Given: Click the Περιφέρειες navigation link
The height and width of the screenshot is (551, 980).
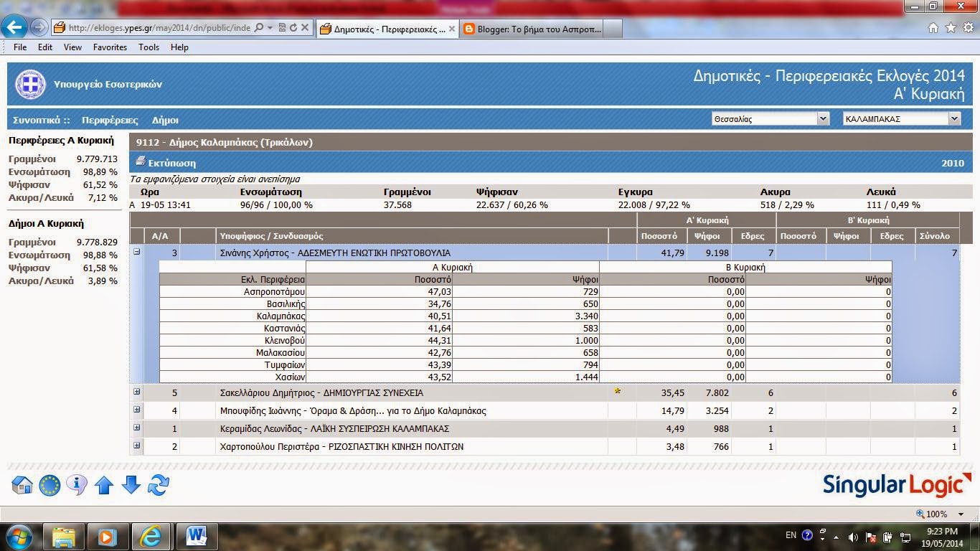Looking at the screenshot, I should [x=109, y=120].
